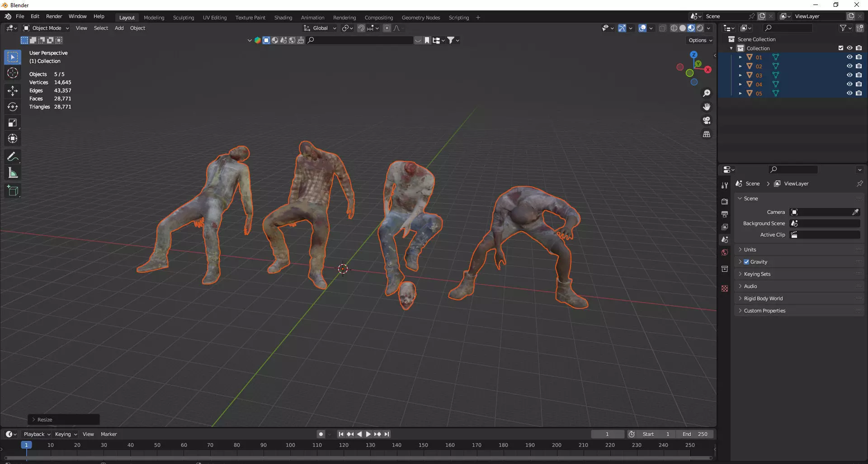Click the red X axis gizmo ball
This screenshot has height=464, width=868.
tap(708, 70)
